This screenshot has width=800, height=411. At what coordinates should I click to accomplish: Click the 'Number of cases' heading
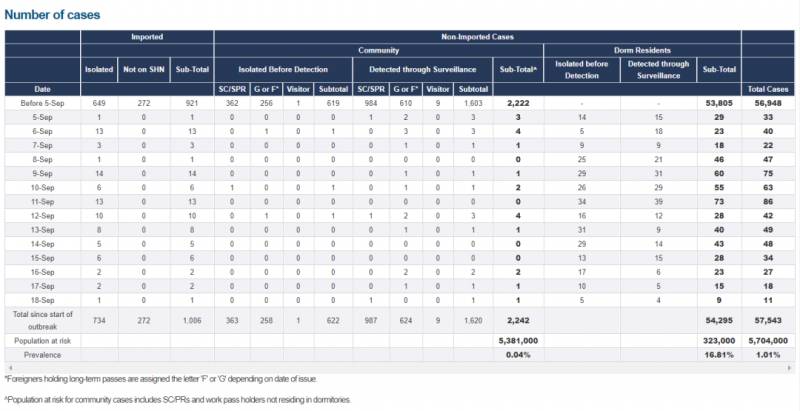click(x=52, y=15)
